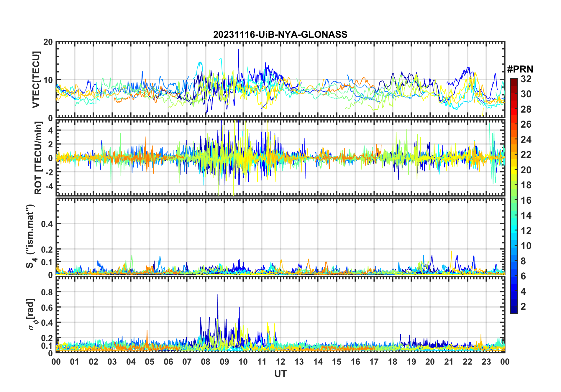Viewport: 561px width, 392px height.
Task: Click the "-4" tick on the ROT axis
Action: pos(49,186)
